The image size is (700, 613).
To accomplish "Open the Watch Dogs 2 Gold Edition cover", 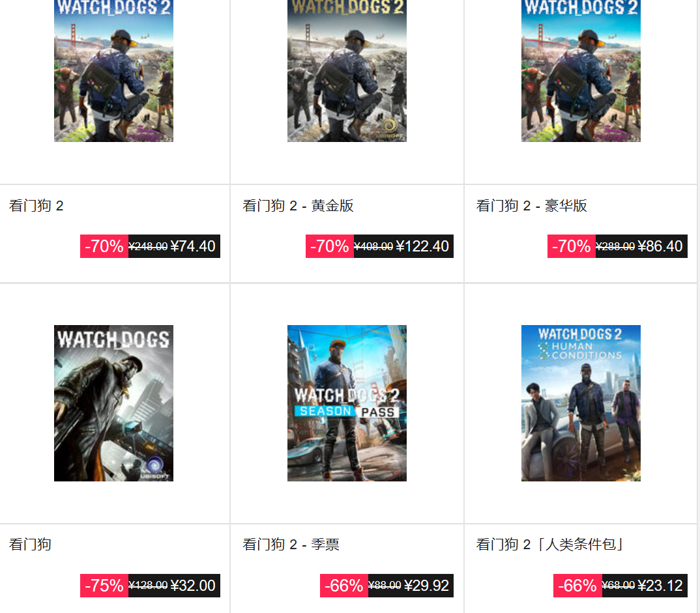I will [x=347, y=71].
